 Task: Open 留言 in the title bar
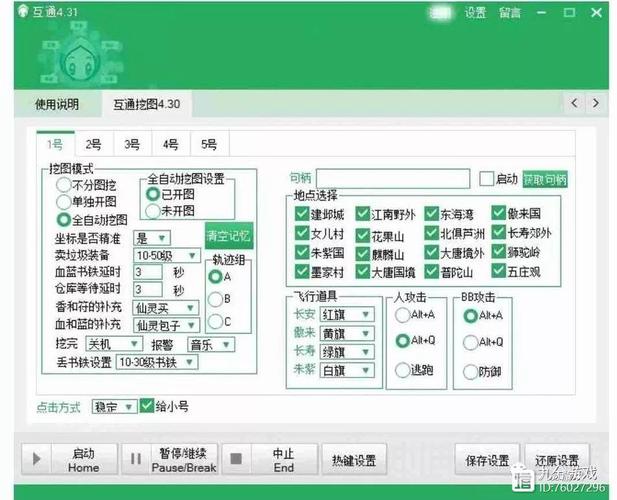(x=510, y=13)
